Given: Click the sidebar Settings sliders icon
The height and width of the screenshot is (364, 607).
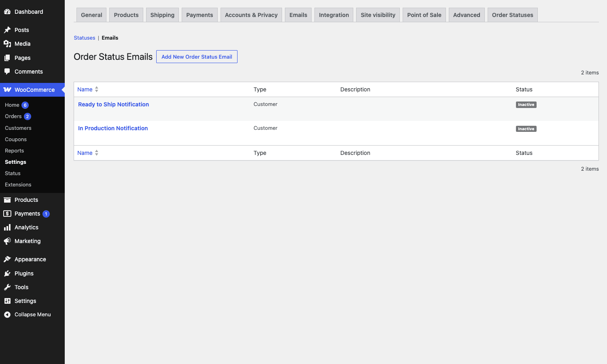Looking at the screenshot, I should tap(7, 301).
